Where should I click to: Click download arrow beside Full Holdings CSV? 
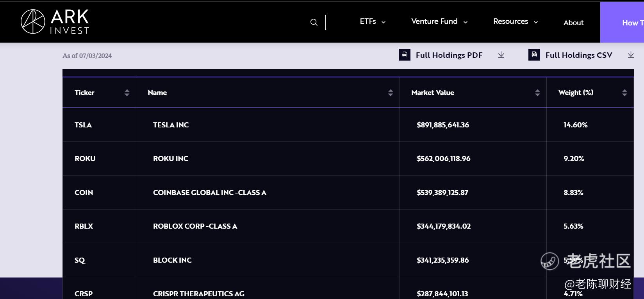(x=631, y=55)
